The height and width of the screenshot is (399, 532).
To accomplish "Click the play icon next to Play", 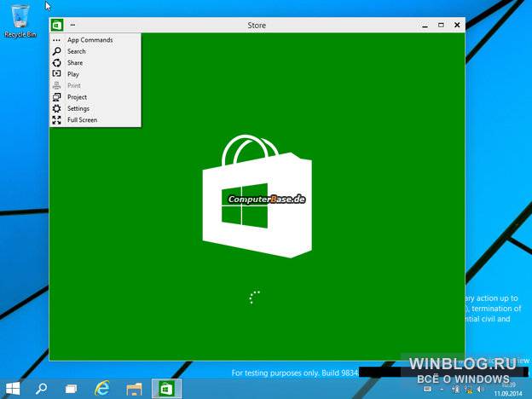I will [x=56, y=73].
